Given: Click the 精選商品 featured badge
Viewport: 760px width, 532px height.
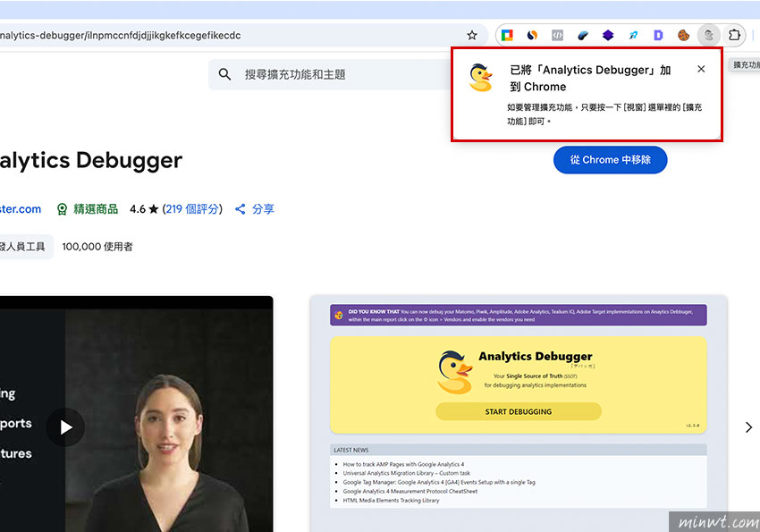Looking at the screenshot, I should (x=88, y=209).
